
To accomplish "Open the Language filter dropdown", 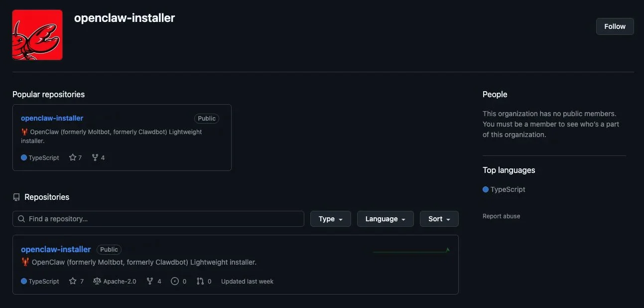I will 385,218.
